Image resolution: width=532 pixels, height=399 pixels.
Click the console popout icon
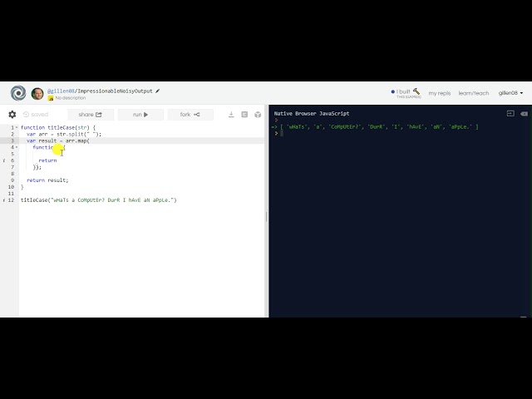[x=510, y=114]
